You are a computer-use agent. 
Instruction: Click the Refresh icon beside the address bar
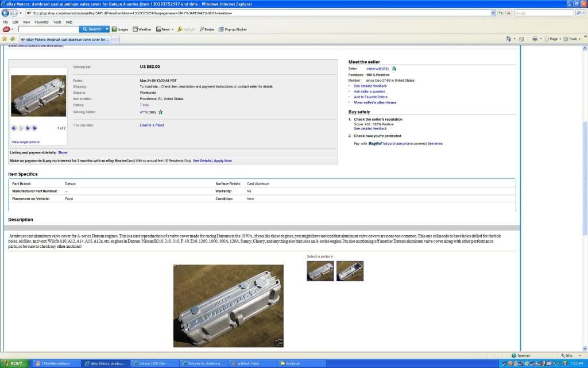coord(501,13)
